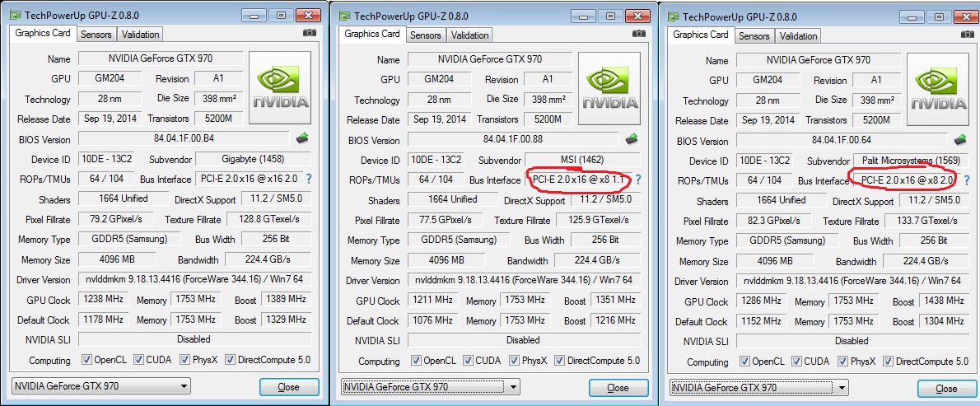
Task: Click Subvendor field MSI (1462)
Action: click(x=582, y=160)
